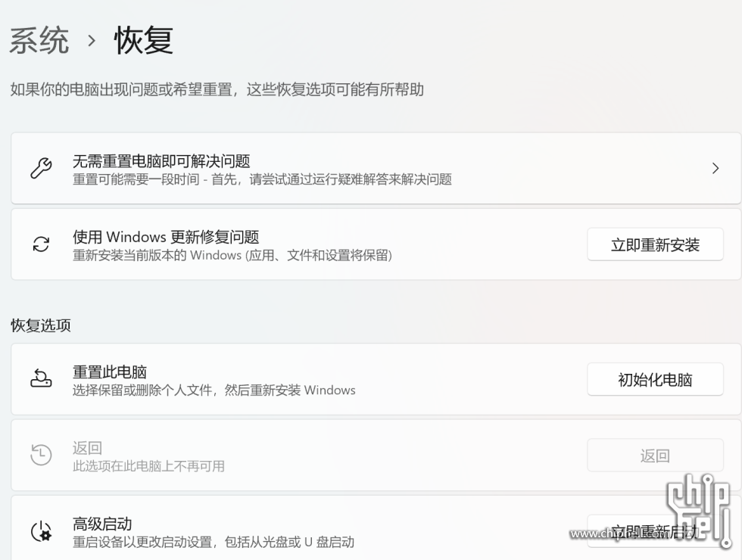The height and width of the screenshot is (560, 742).
Task: Click the 恢复 breadcrumb title
Action: point(144,40)
